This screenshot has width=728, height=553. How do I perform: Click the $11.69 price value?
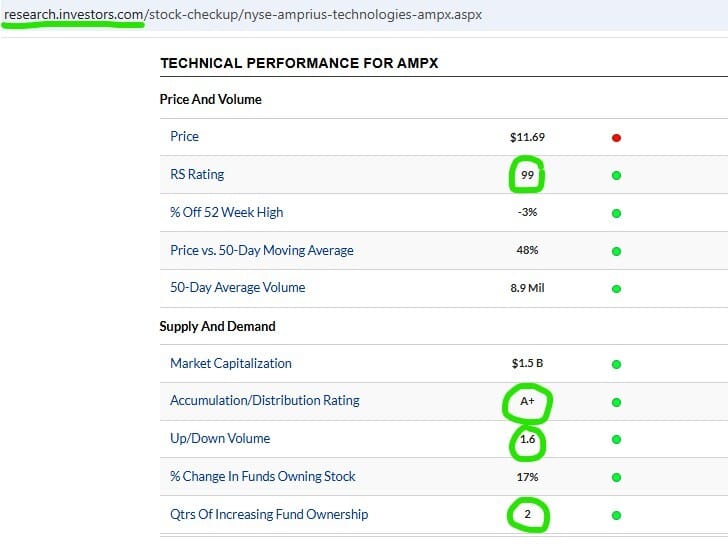point(527,137)
